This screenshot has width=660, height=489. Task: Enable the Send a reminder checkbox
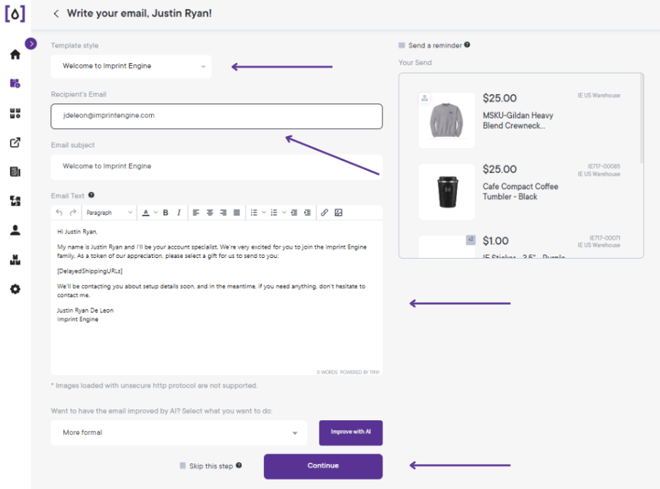pyautogui.click(x=402, y=45)
